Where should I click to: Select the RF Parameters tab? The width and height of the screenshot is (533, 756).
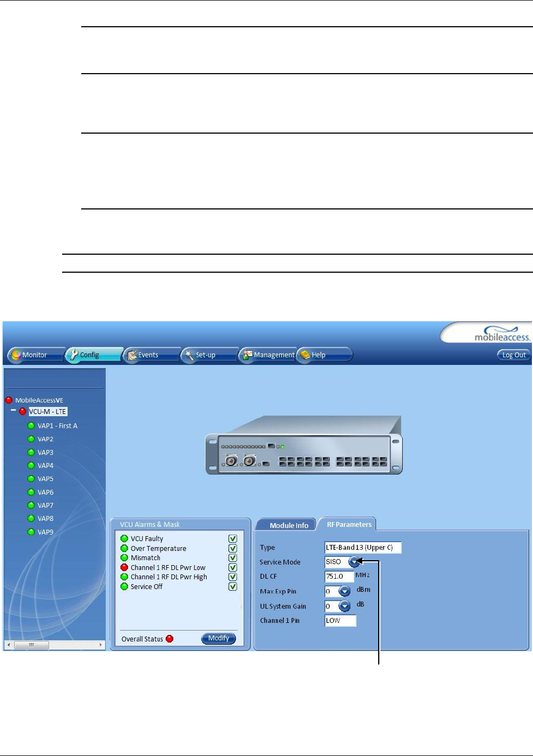click(348, 524)
